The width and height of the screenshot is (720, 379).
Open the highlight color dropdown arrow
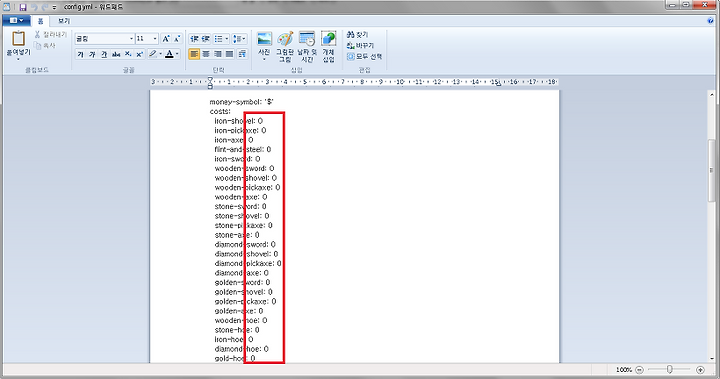[x=161, y=54]
